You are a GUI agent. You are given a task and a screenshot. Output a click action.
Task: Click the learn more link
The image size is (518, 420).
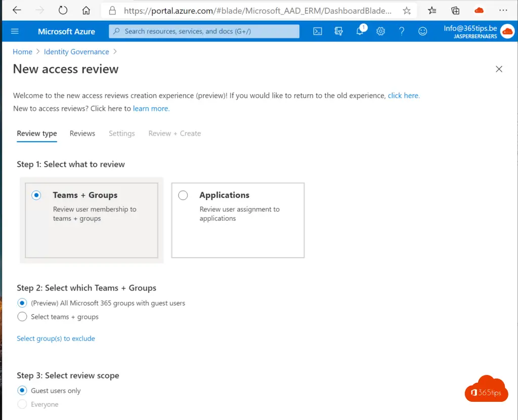pyautogui.click(x=151, y=108)
